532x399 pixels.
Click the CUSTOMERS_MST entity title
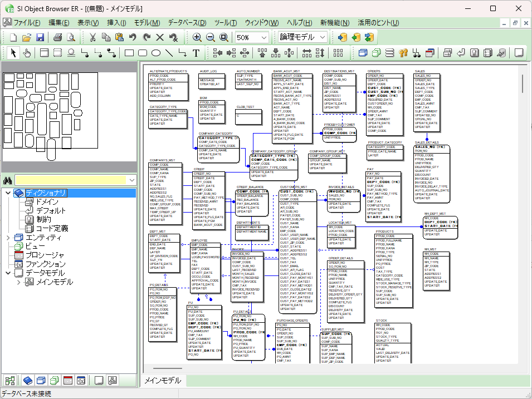(293, 187)
